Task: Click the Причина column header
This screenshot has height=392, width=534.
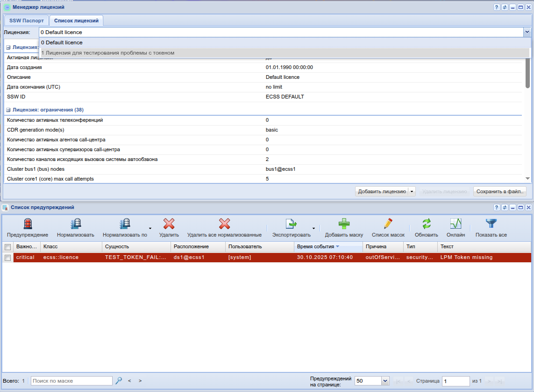Action: click(383, 246)
